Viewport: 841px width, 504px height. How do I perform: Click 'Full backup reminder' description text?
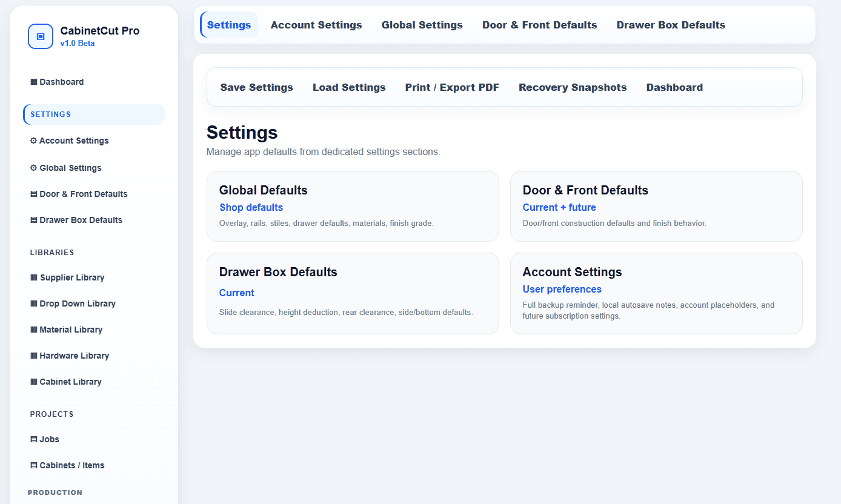pos(649,310)
